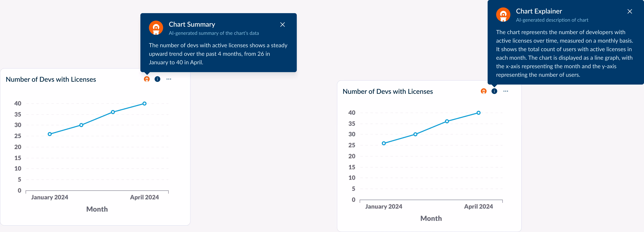The image size is (644, 232).
Task: Click the info icon on the left chart
Action: [x=158, y=79]
